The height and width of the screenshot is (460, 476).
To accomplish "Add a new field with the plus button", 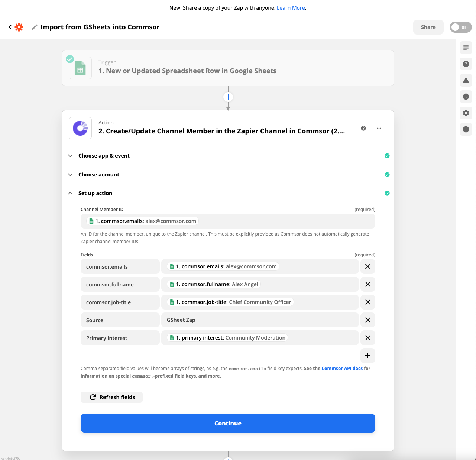I will [368, 356].
